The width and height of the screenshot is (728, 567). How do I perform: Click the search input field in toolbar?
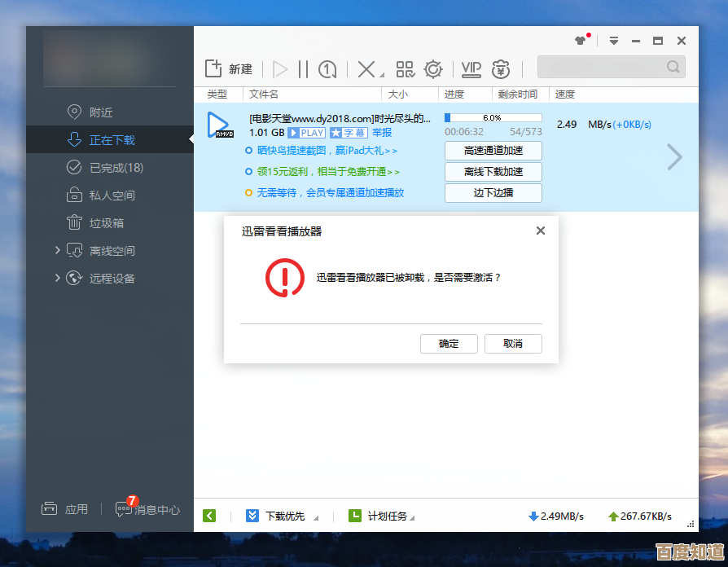coord(603,67)
